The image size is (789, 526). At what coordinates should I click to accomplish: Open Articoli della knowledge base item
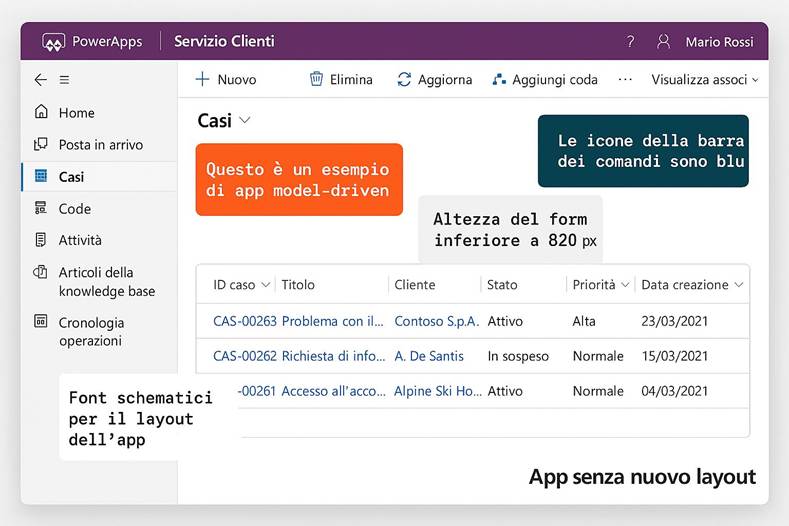[99, 281]
